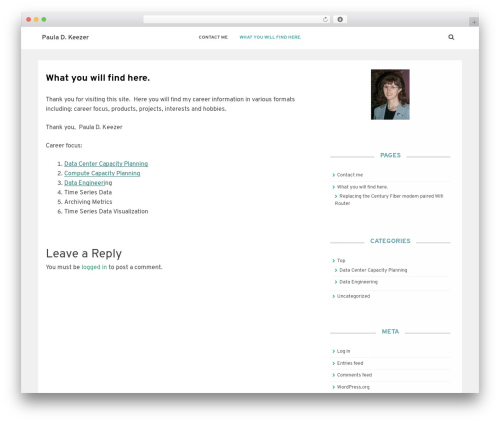Open the Data Center Capacity Planning link

click(x=106, y=164)
